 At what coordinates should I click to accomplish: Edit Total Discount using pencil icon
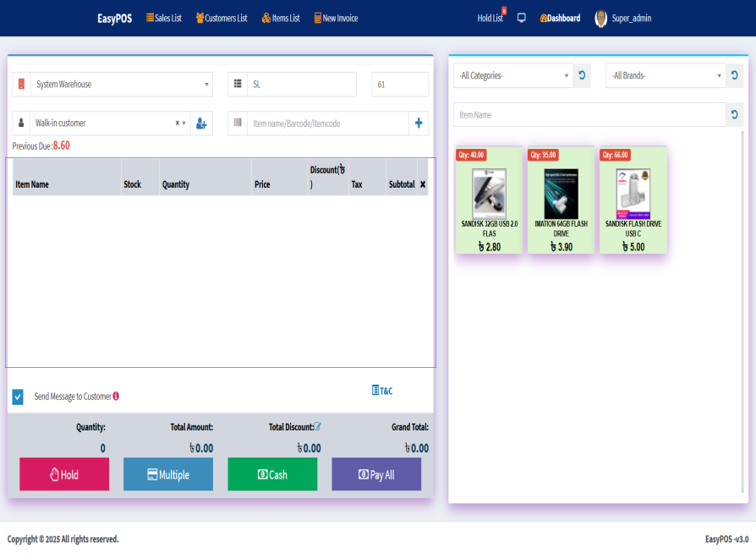(318, 427)
